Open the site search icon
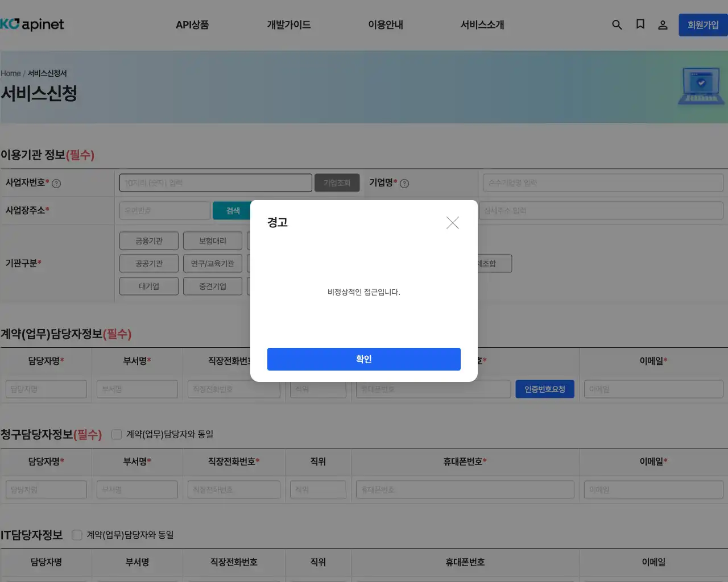Image resolution: width=728 pixels, height=582 pixels. pos(617,25)
